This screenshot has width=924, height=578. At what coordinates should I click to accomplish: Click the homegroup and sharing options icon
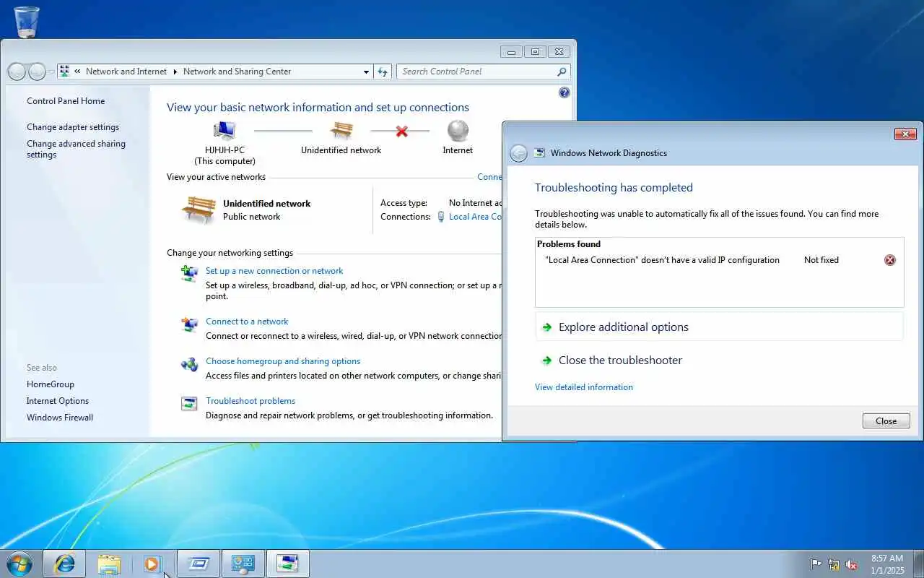[189, 363]
